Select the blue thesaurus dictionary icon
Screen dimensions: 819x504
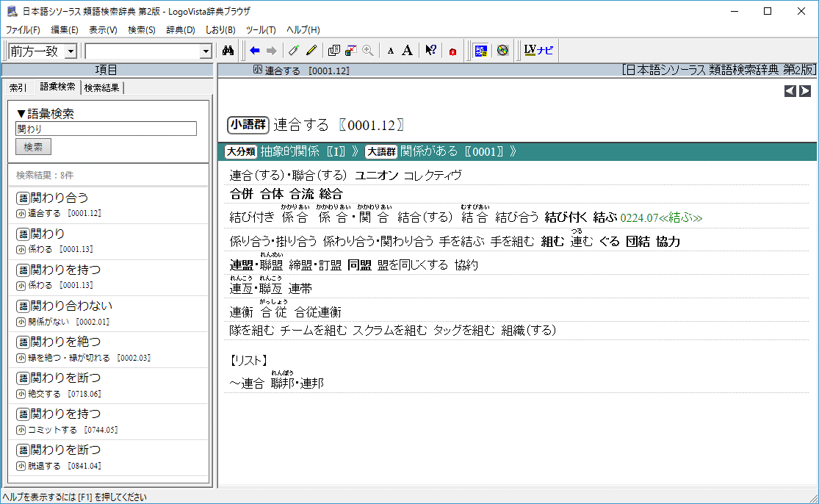[x=480, y=51]
